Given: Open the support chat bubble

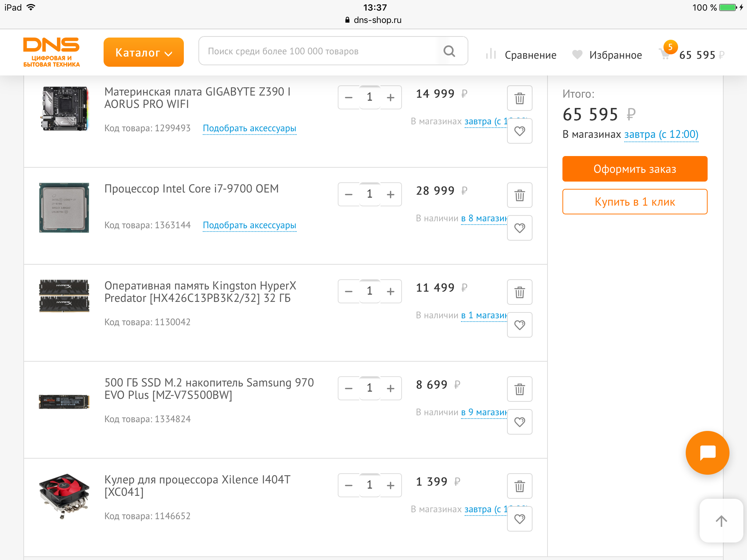Looking at the screenshot, I should 707,453.
